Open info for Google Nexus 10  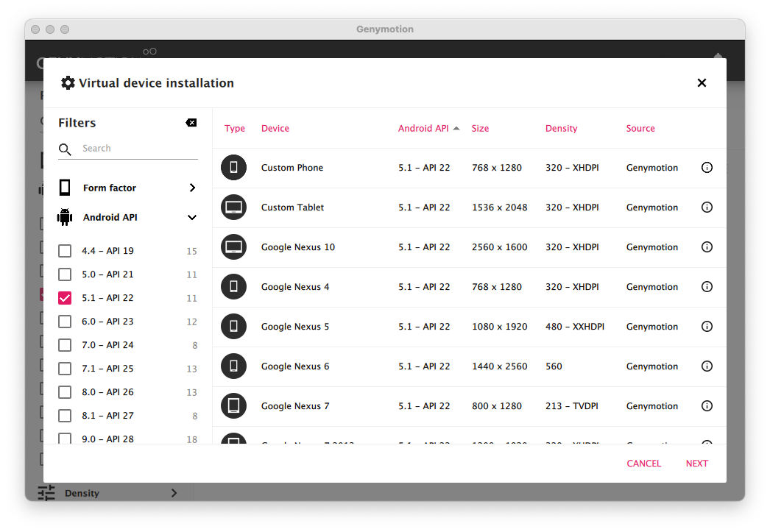(707, 247)
